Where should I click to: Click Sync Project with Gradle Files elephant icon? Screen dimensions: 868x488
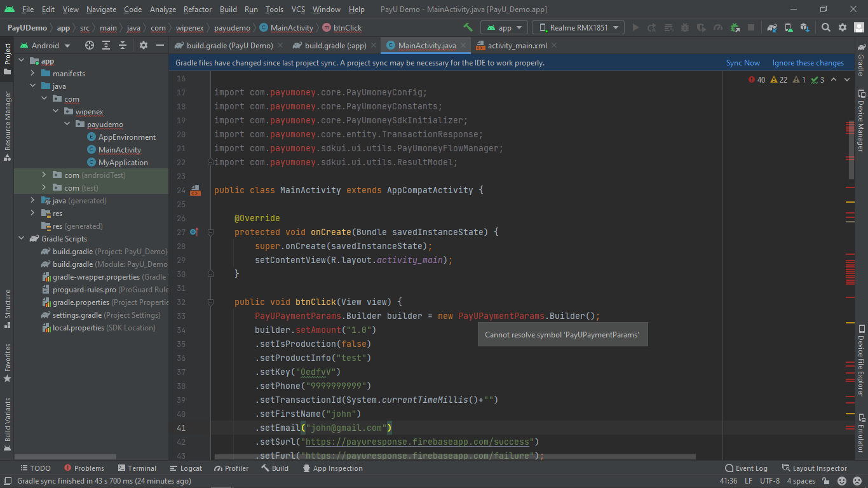[x=772, y=27]
